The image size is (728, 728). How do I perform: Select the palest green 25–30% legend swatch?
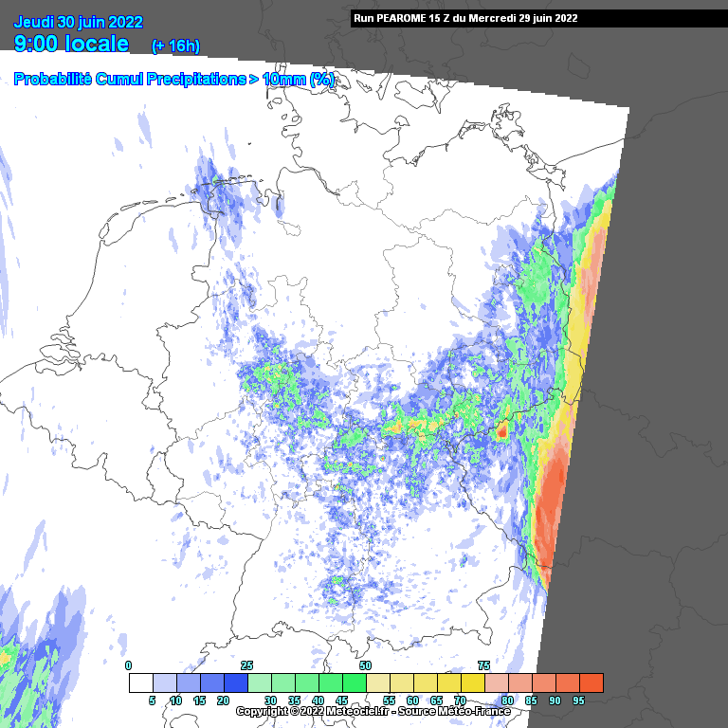[x=259, y=682]
